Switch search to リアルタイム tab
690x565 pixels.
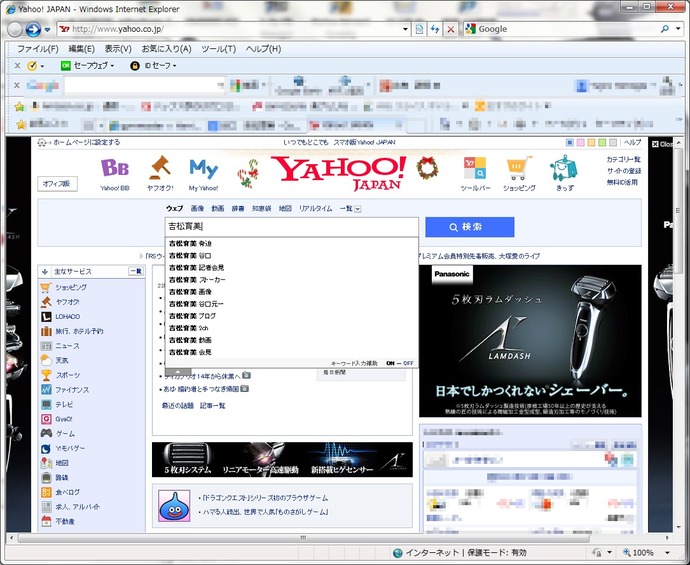(316, 209)
